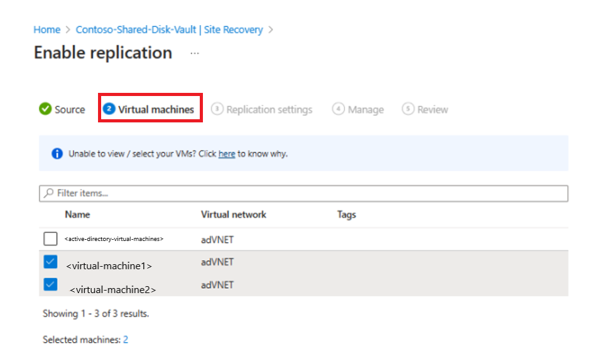Click the info icon in the blue banner
605x364 pixels.
click(x=57, y=153)
